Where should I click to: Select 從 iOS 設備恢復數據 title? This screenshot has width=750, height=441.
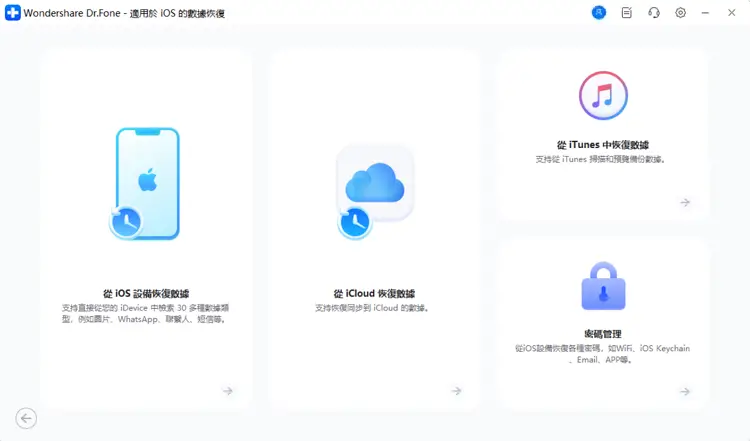(146, 293)
